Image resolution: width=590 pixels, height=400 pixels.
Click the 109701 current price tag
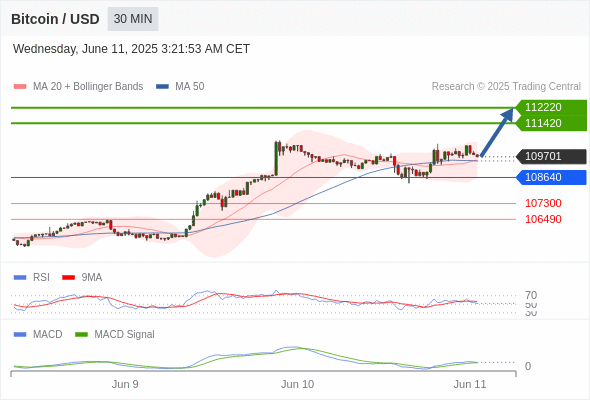coord(551,156)
